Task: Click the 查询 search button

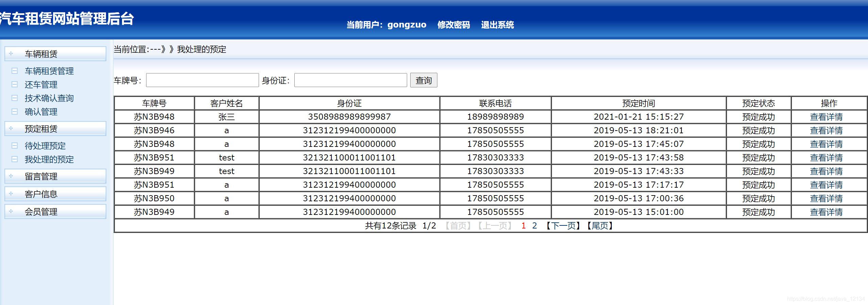Action: (x=423, y=80)
